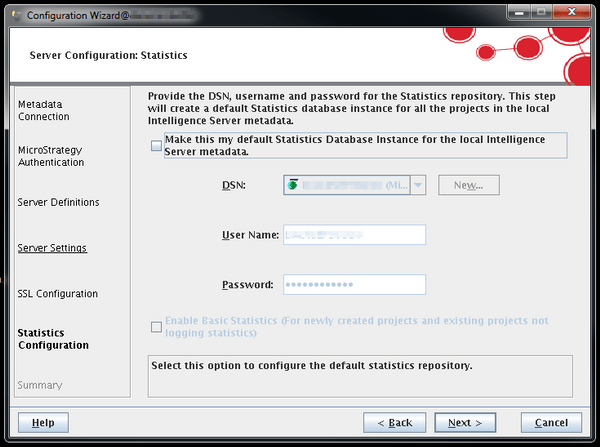Click the Summary step in sidebar
The image size is (600, 447).
coord(40,385)
